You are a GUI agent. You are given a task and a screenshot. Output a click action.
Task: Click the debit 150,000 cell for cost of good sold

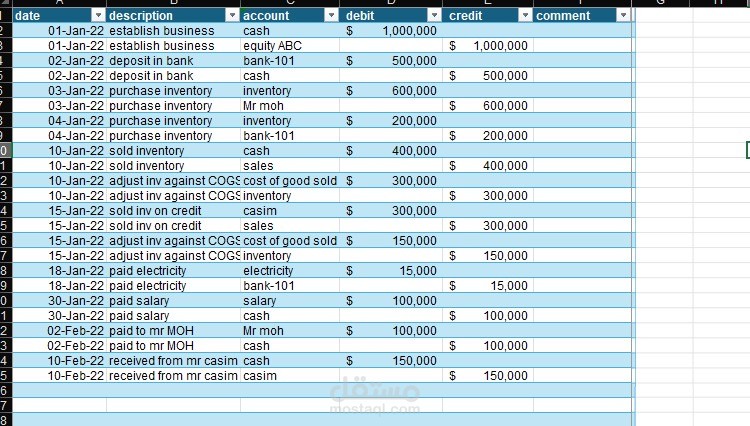(391, 240)
